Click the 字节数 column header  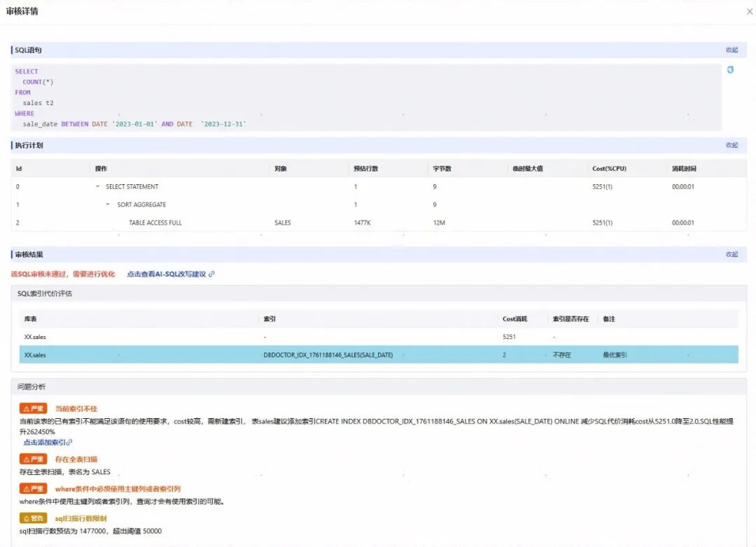point(442,168)
